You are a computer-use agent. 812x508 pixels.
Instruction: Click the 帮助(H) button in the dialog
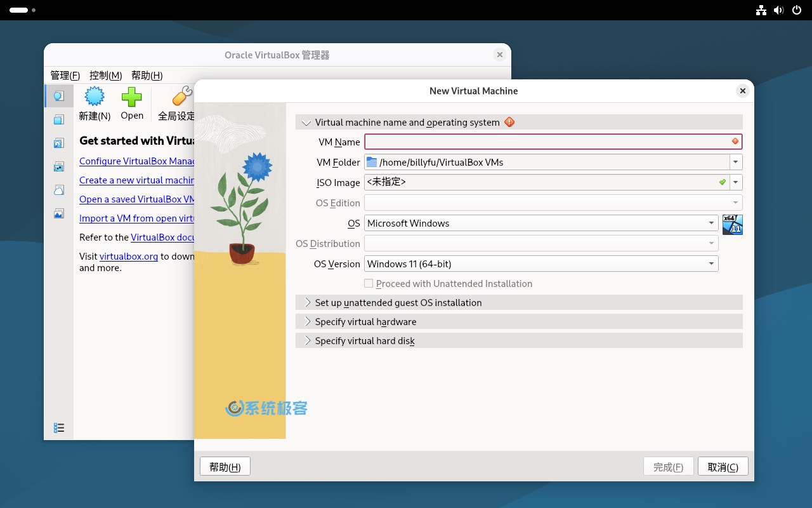tap(225, 467)
